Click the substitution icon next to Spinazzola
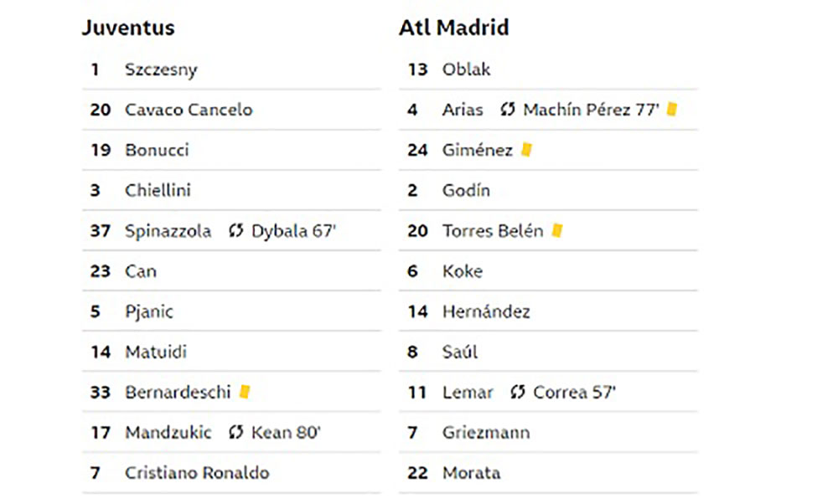This screenshot has height=504, width=838. (235, 230)
